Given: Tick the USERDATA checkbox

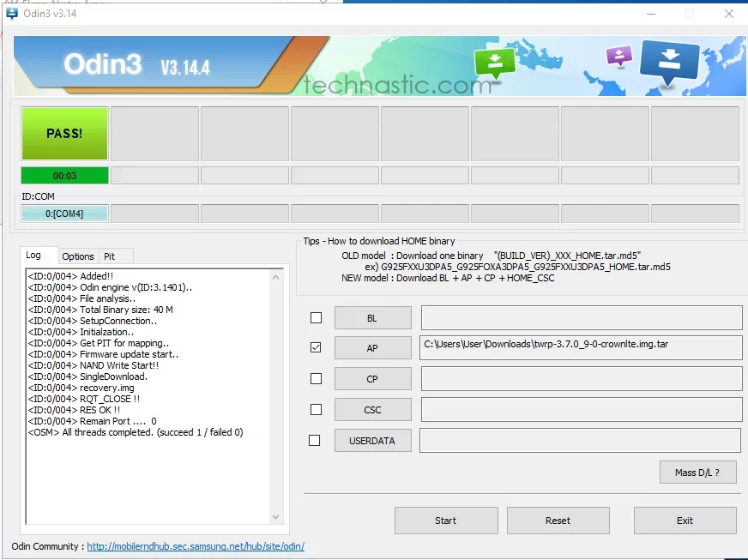Looking at the screenshot, I should click(x=314, y=440).
